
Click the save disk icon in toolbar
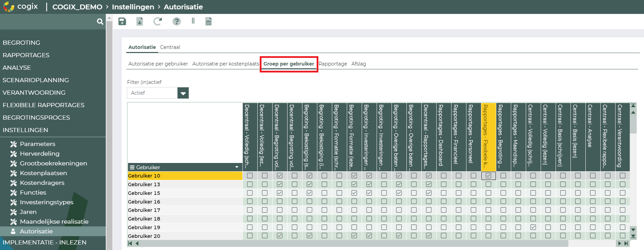pos(122,21)
